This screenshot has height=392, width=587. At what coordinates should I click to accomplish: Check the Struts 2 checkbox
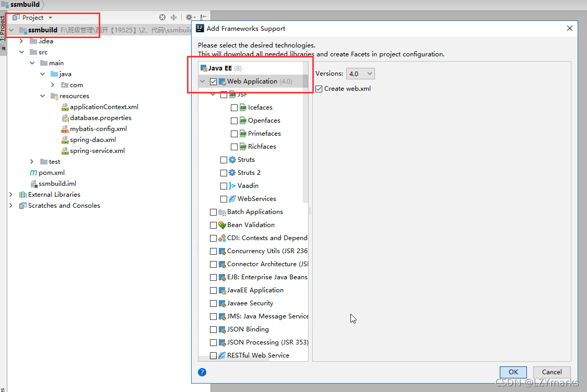tap(224, 173)
